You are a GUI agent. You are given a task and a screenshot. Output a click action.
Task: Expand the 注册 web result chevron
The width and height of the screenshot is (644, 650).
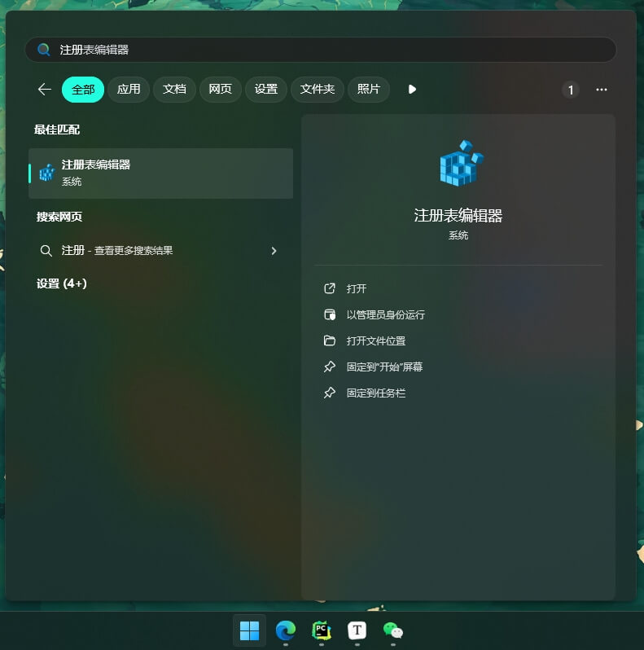tap(274, 250)
